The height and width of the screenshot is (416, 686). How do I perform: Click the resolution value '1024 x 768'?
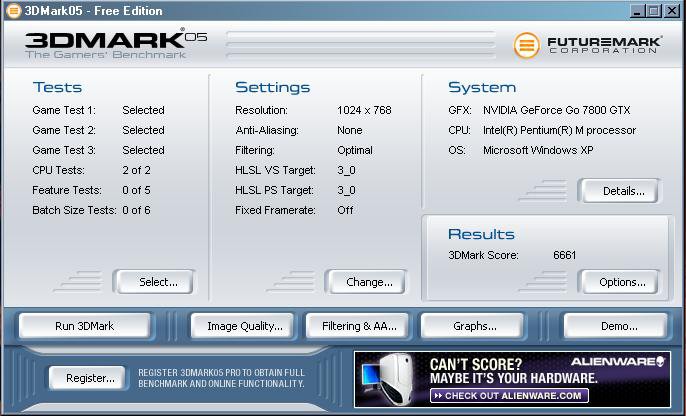(x=364, y=110)
